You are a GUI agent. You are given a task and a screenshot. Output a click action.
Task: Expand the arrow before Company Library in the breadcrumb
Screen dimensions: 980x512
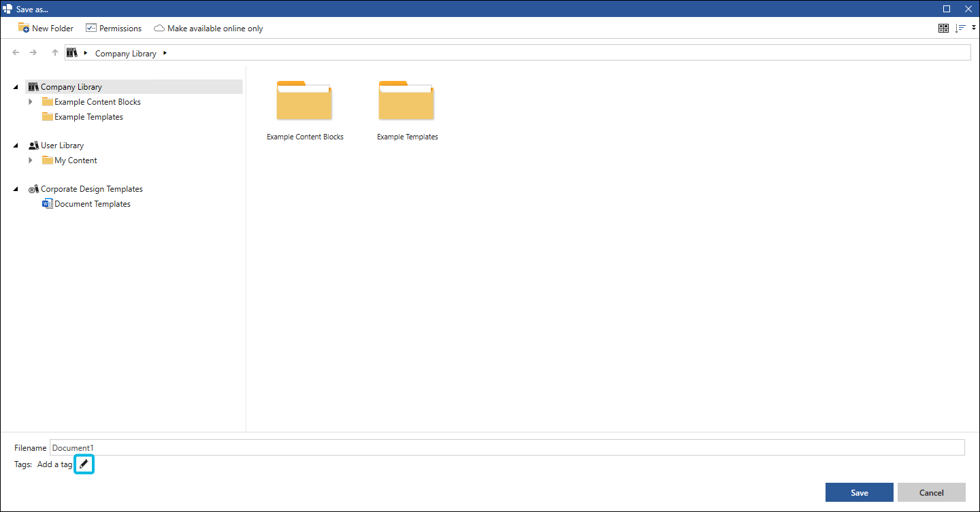coord(86,53)
